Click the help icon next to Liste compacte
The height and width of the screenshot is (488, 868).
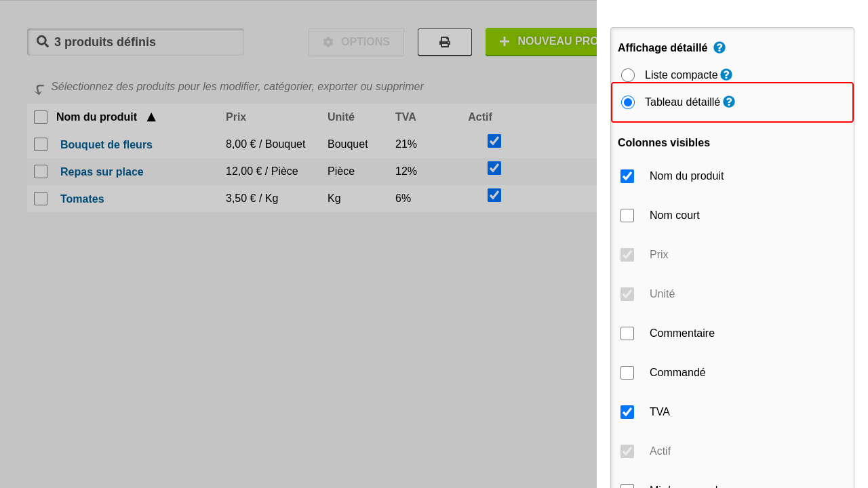[x=726, y=75]
